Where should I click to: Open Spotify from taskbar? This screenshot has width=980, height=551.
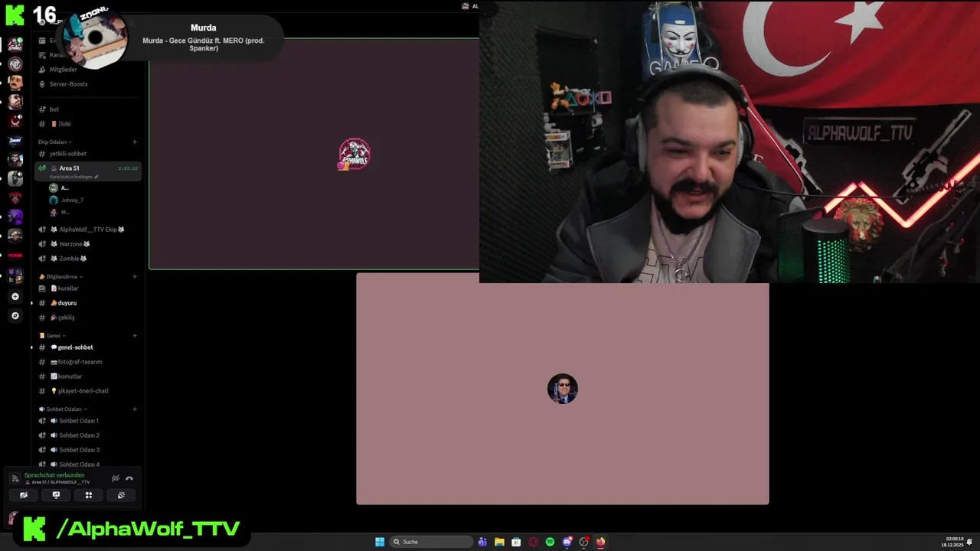[550, 542]
